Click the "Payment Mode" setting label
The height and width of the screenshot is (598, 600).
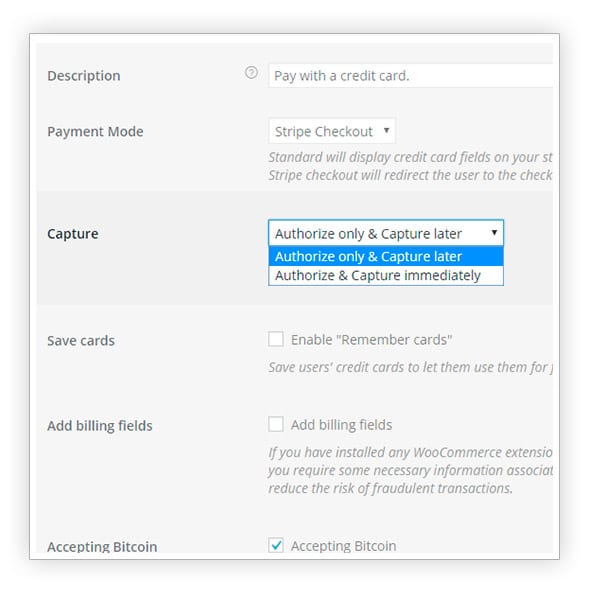coord(95,132)
